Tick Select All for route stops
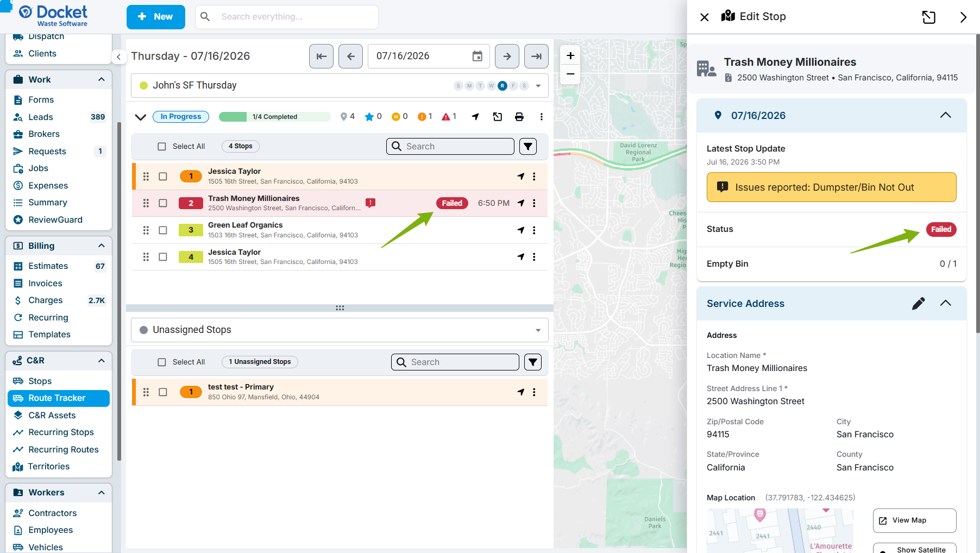This screenshot has width=980, height=553. tap(162, 147)
